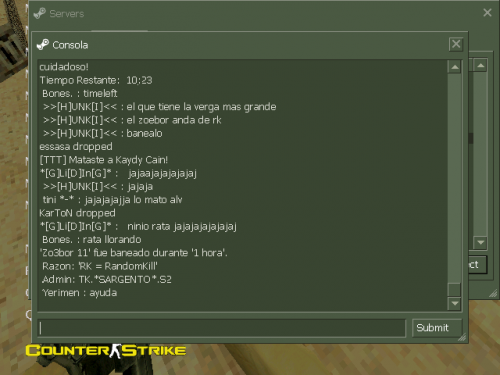Click the Counter-Strike logo

(x=106, y=351)
